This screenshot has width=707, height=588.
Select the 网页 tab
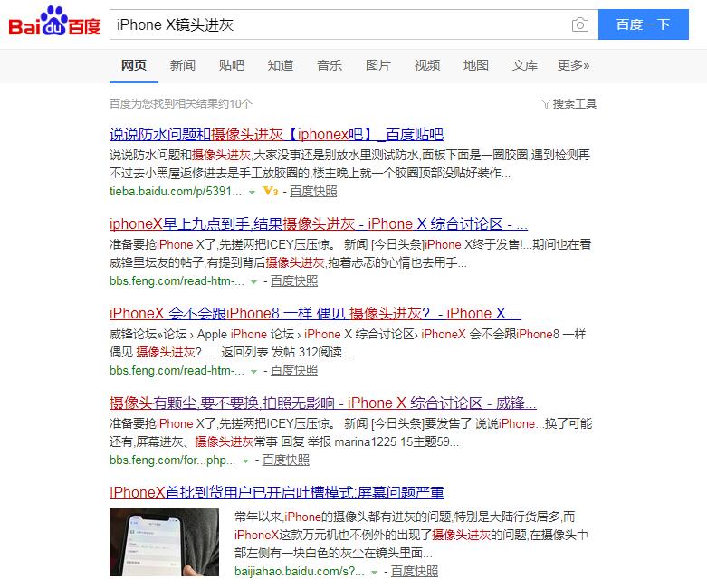coord(134,65)
